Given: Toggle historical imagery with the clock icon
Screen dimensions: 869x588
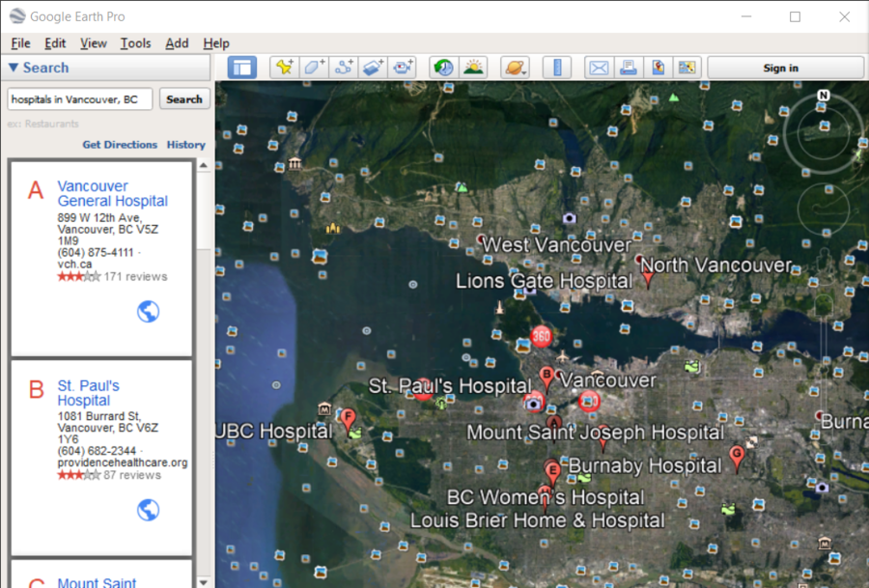Looking at the screenshot, I should 442,67.
